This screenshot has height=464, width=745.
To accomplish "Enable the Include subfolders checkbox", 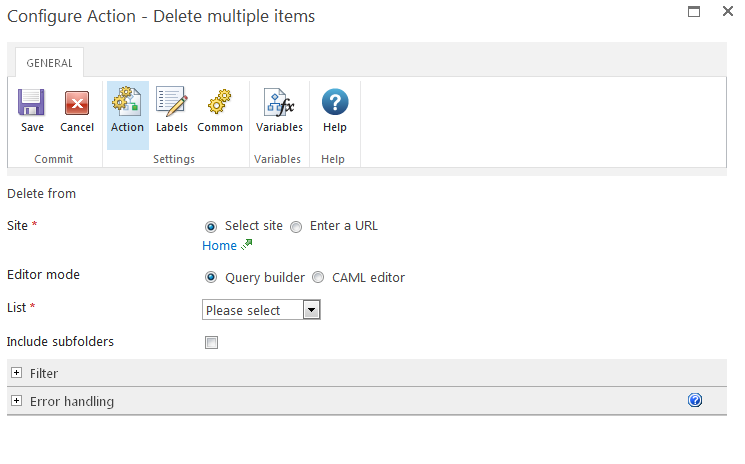I will (x=211, y=343).
